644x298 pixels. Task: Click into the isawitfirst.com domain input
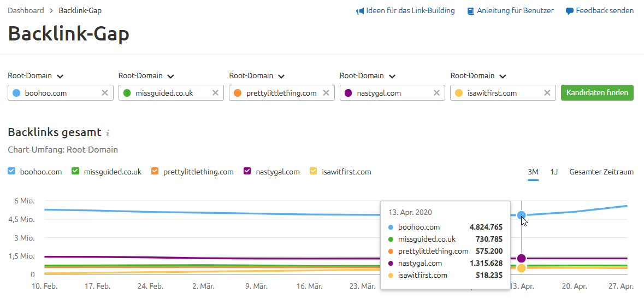[503, 93]
